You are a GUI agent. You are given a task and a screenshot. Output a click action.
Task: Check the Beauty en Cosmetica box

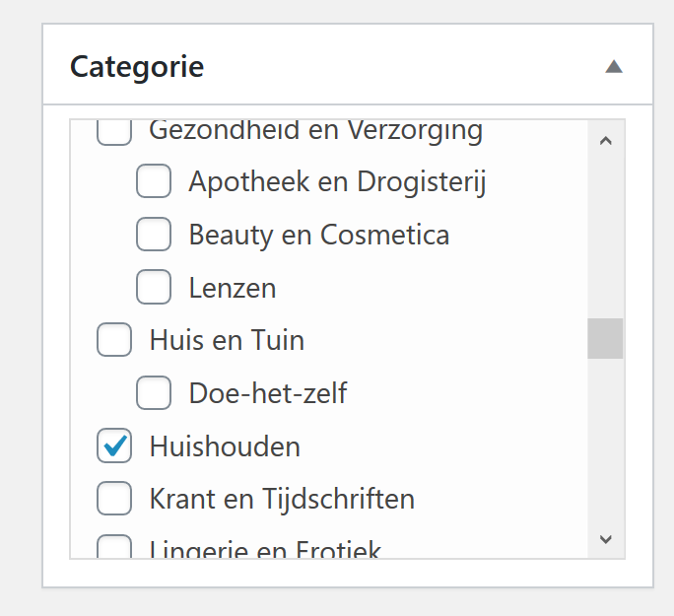click(154, 235)
